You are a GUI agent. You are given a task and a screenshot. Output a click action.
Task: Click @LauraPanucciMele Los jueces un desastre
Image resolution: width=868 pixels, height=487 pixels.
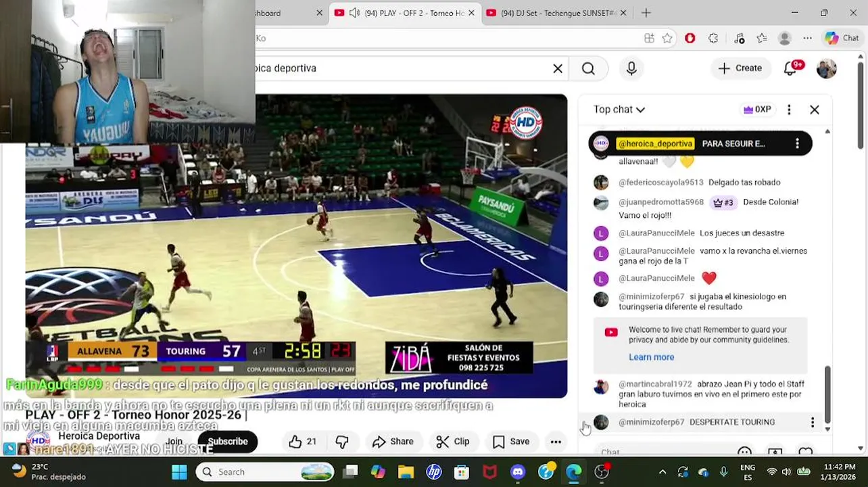pyautogui.click(x=701, y=233)
